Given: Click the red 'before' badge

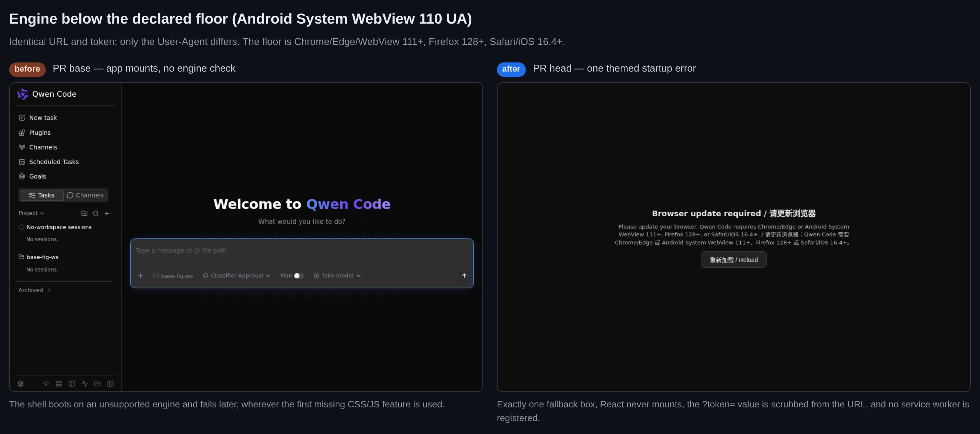Looking at the screenshot, I should [27, 69].
